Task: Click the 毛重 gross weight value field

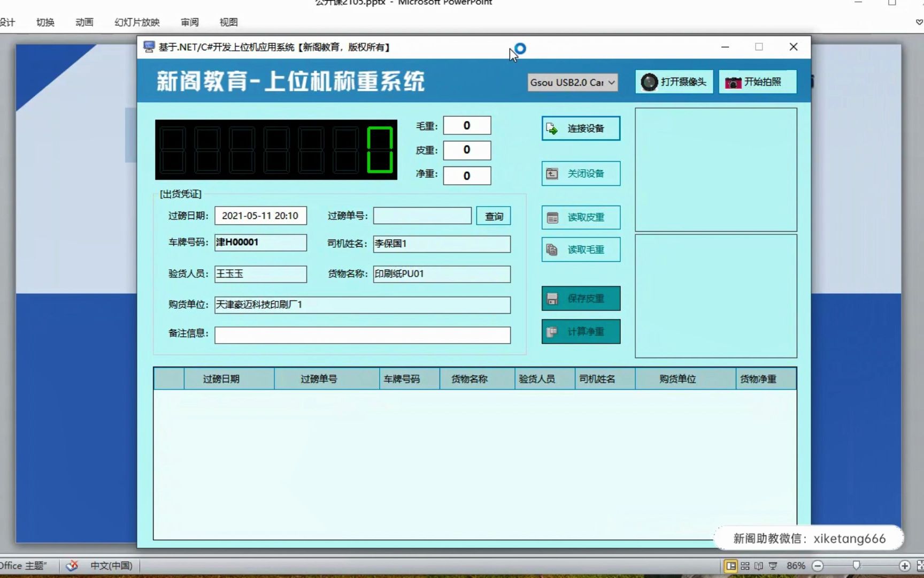Action: (467, 126)
